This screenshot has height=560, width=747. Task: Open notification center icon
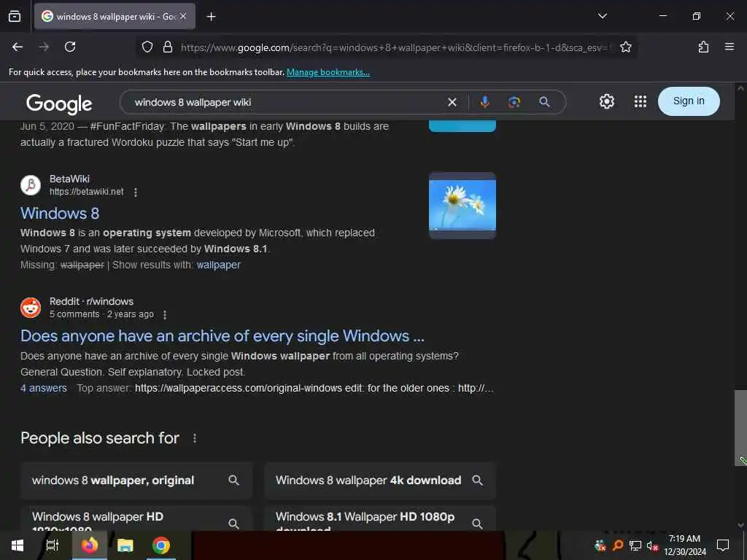723,545
